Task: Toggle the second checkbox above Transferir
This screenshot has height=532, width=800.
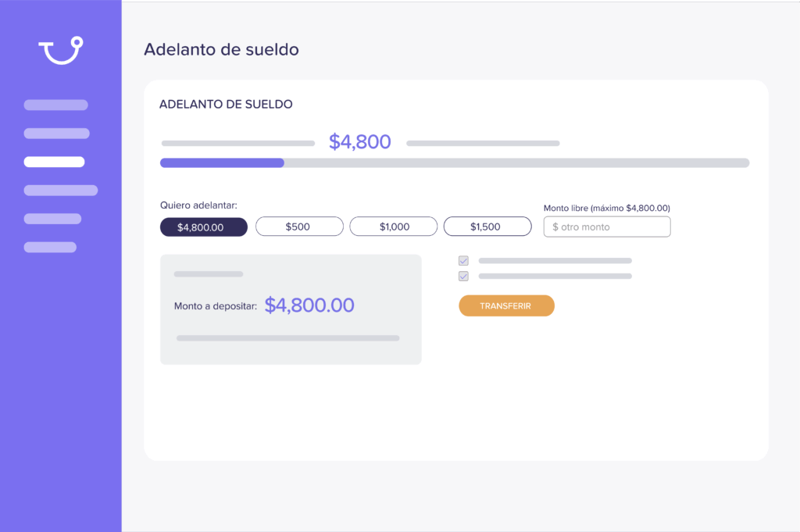Action: click(x=463, y=276)
